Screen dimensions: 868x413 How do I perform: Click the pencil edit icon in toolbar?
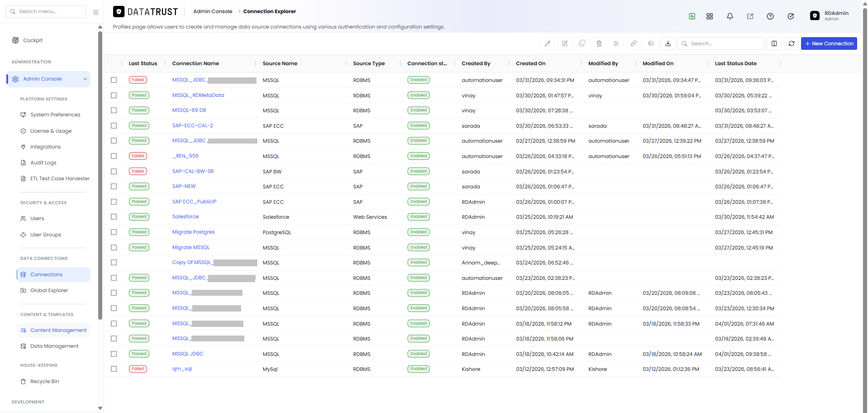tap(547, 43)
